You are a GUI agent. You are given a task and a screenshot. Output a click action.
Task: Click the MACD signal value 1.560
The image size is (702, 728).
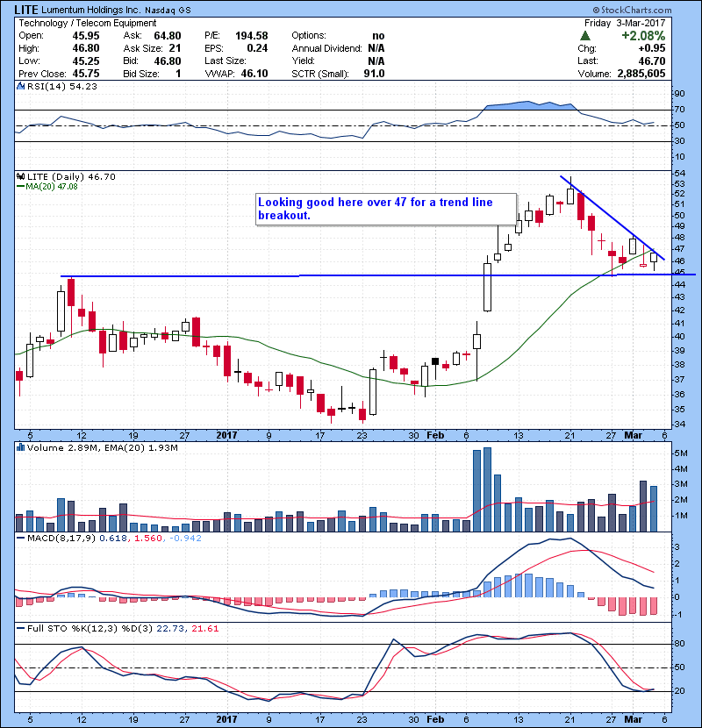tap(148, 539)
